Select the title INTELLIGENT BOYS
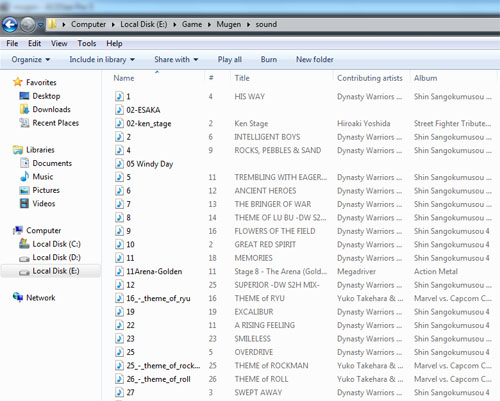500x401 pixels. coord(267,137)
